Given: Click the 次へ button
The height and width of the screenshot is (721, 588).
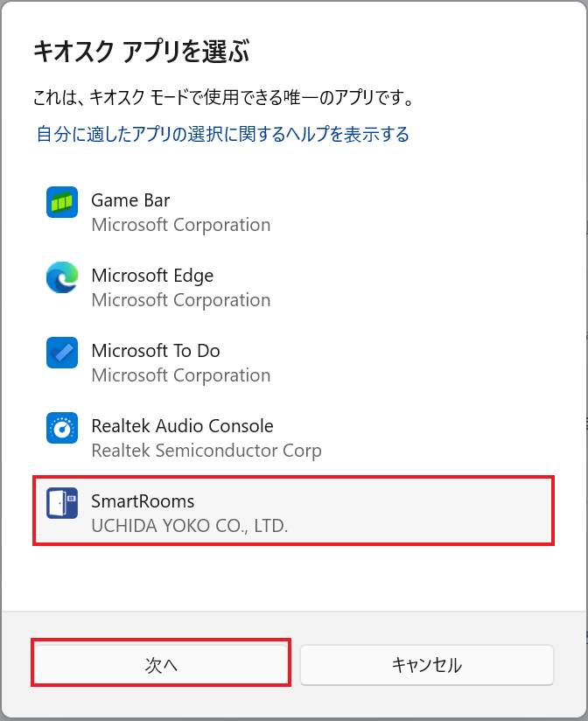Looking at the screenshot, I should (161, 665).
